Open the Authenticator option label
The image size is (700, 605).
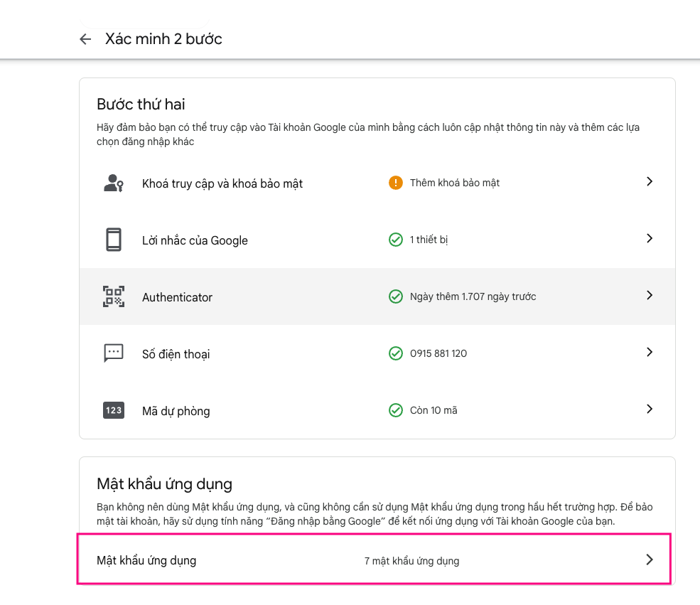pos(177,297)
